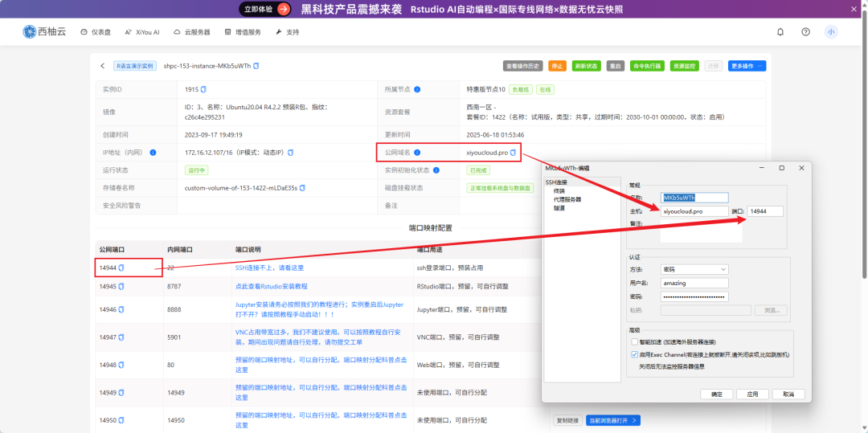This screenshot has width=868, height=433.
Task: Open the user avatar labeled 小
Action: [831, 32]
